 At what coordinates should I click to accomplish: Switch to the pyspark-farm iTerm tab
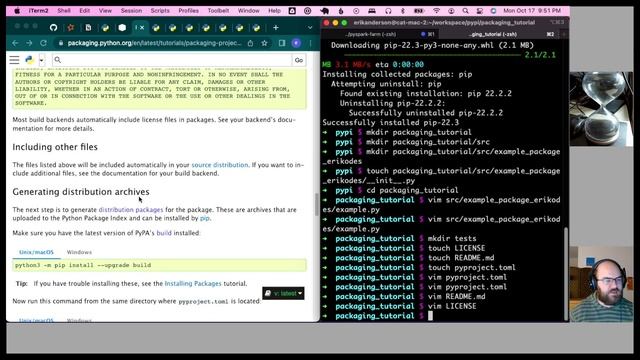point(370,34)
